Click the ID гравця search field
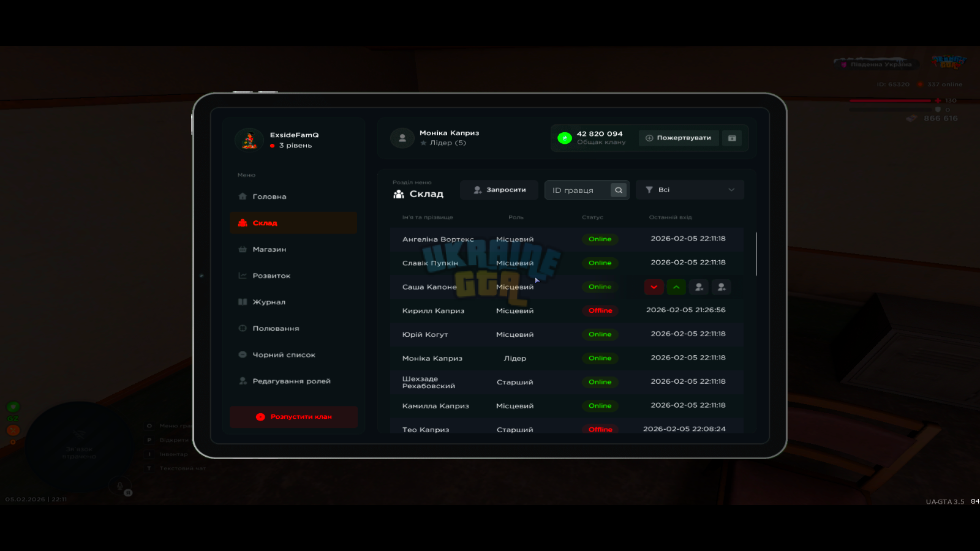 coord(579,190)
